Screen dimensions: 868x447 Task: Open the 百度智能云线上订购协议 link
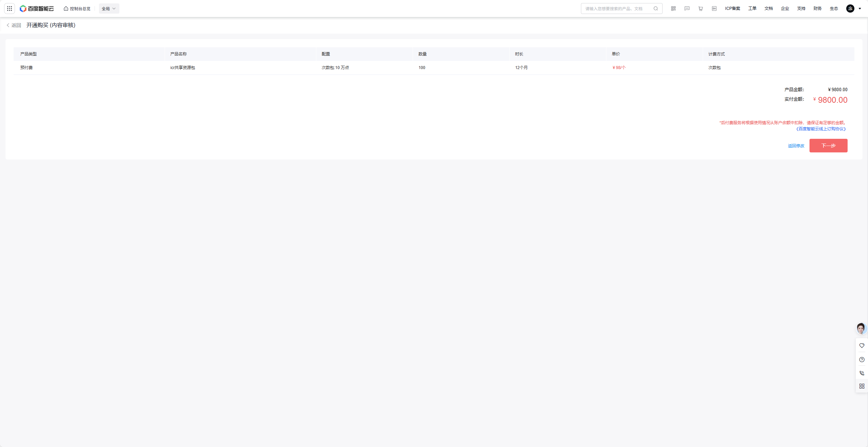[x=821, y=129]
